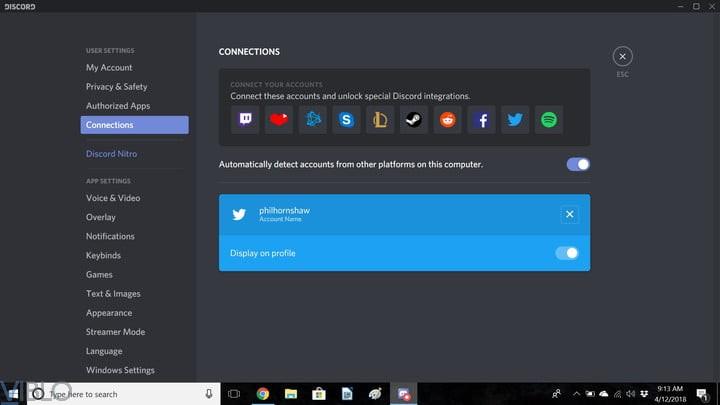Connect a Twitter account from icon row
This screenshot has height=405, width=720.
[x=515, y=120]
